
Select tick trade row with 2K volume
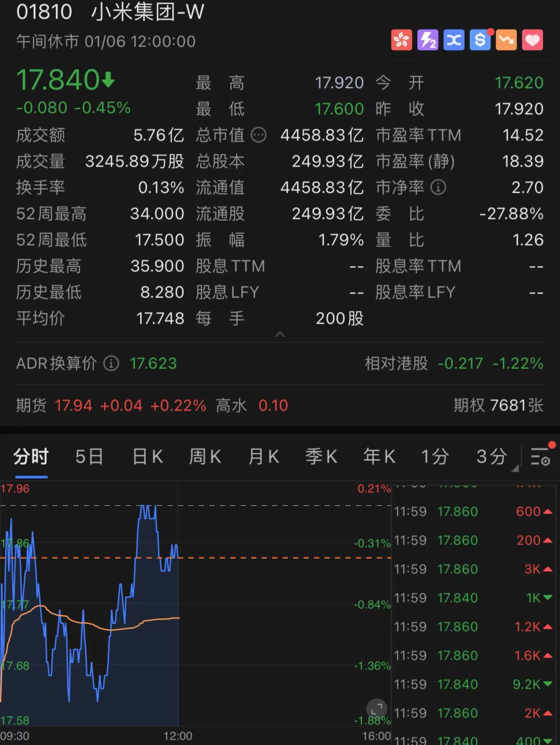pos(473,713)
